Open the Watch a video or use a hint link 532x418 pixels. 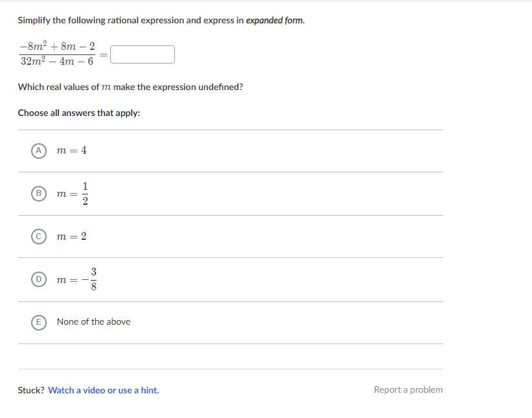click(x=104, y=390)
